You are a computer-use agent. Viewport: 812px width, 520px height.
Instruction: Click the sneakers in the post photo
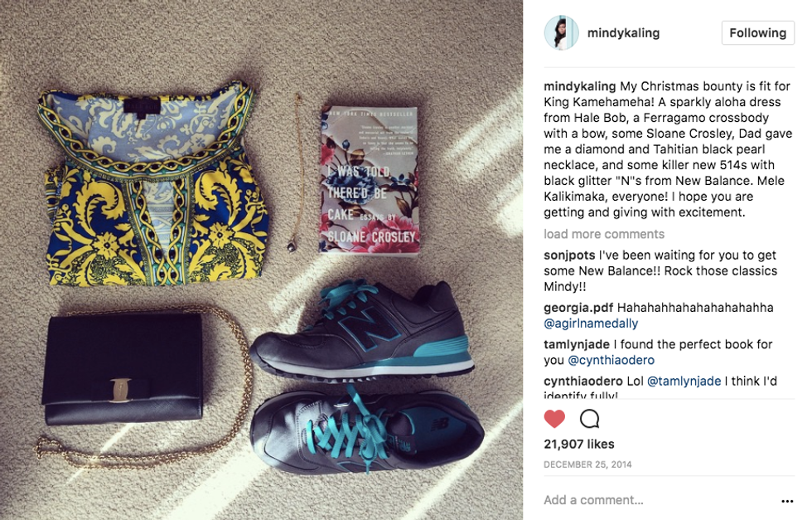point(366,377)
